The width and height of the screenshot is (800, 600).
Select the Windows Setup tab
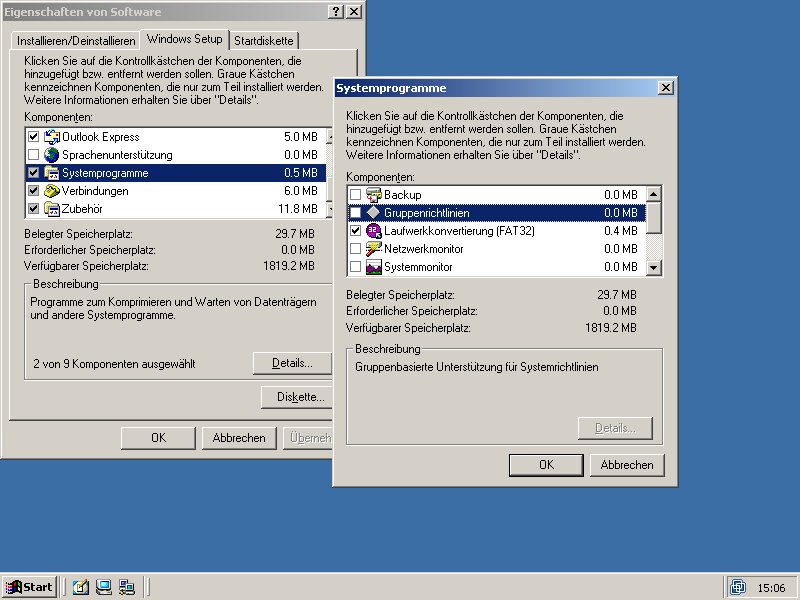(x=185, y=39)
